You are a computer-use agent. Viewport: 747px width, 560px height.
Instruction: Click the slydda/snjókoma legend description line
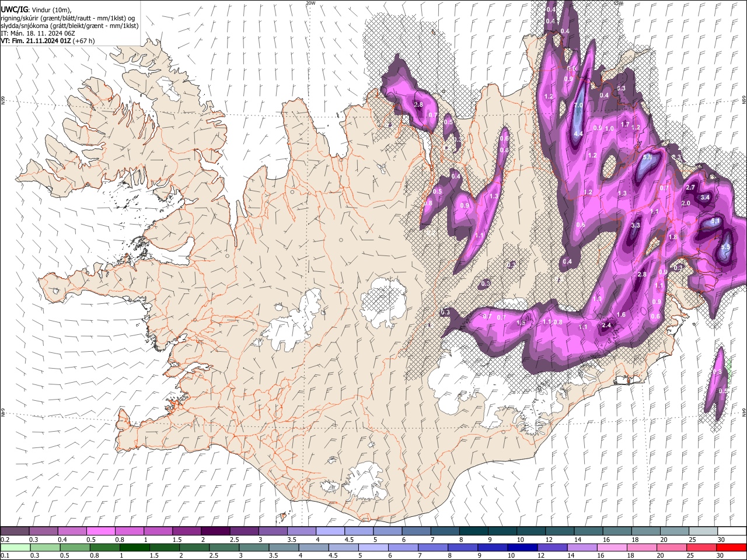(69, 25)
